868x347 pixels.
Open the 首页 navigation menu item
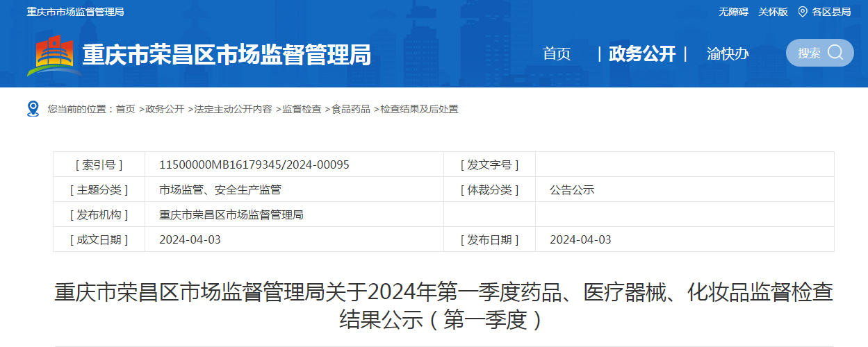coord(557,53)
